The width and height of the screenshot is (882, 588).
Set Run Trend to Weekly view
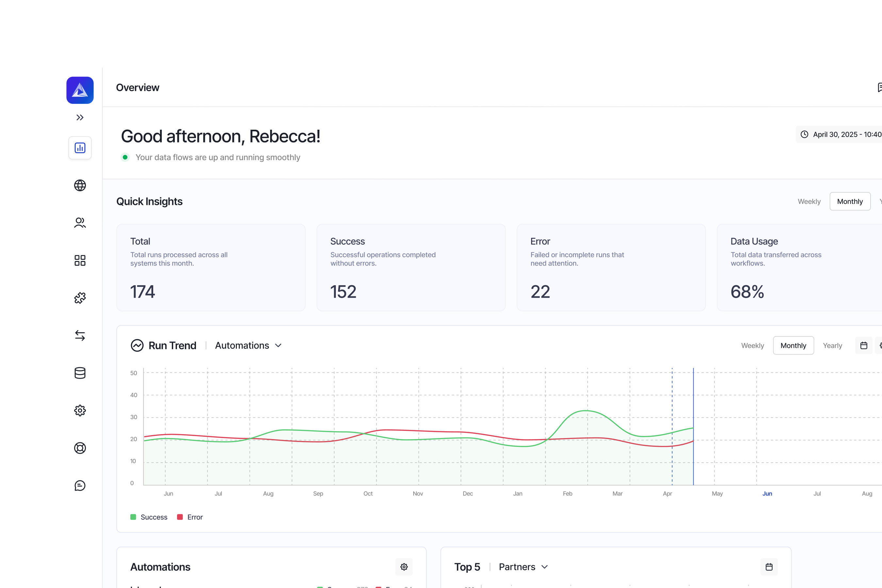(x=752, y=345)
